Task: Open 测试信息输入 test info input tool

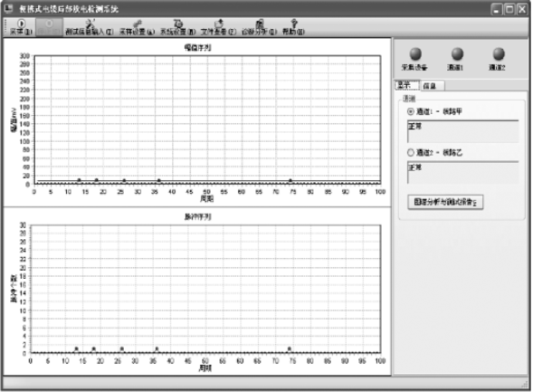Action: point(89,27)
